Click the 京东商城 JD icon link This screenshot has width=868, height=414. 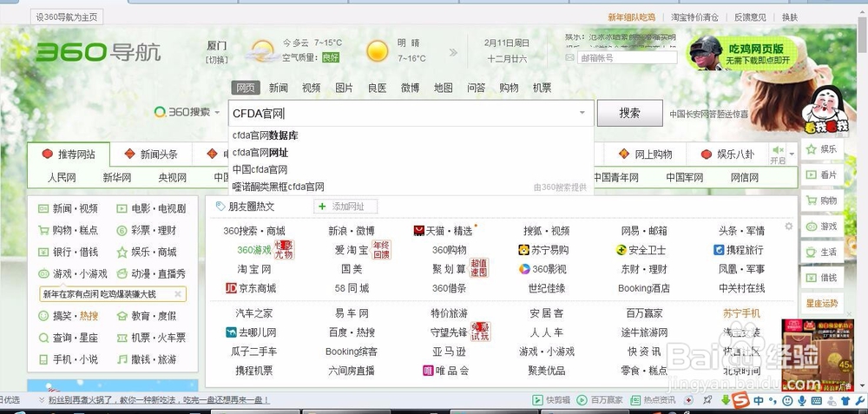click(x=232, y=288)
